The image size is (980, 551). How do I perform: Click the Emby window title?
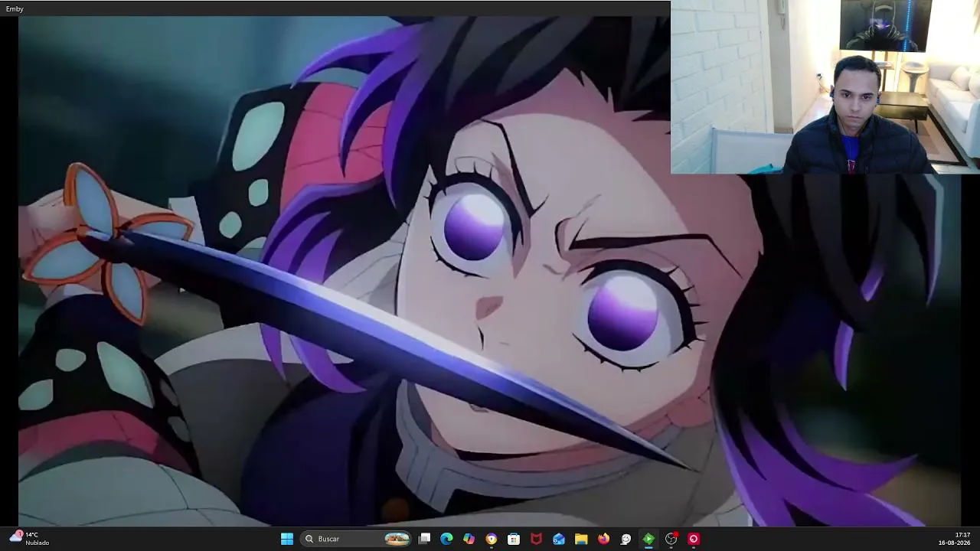pyautogui.click(x=15, y=8)
